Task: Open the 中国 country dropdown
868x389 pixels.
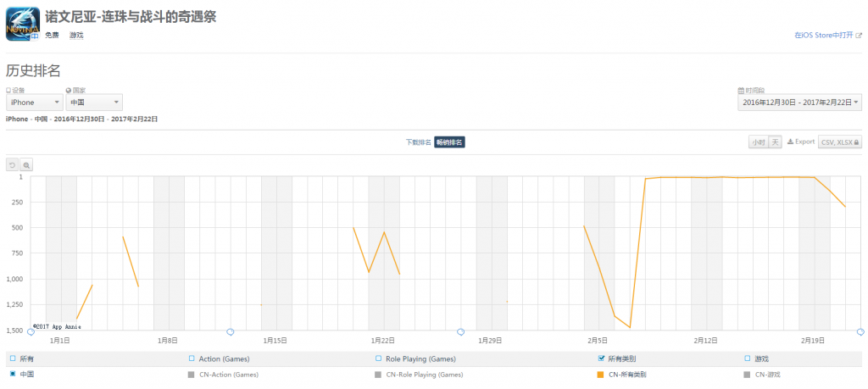Action: (94, 103)
